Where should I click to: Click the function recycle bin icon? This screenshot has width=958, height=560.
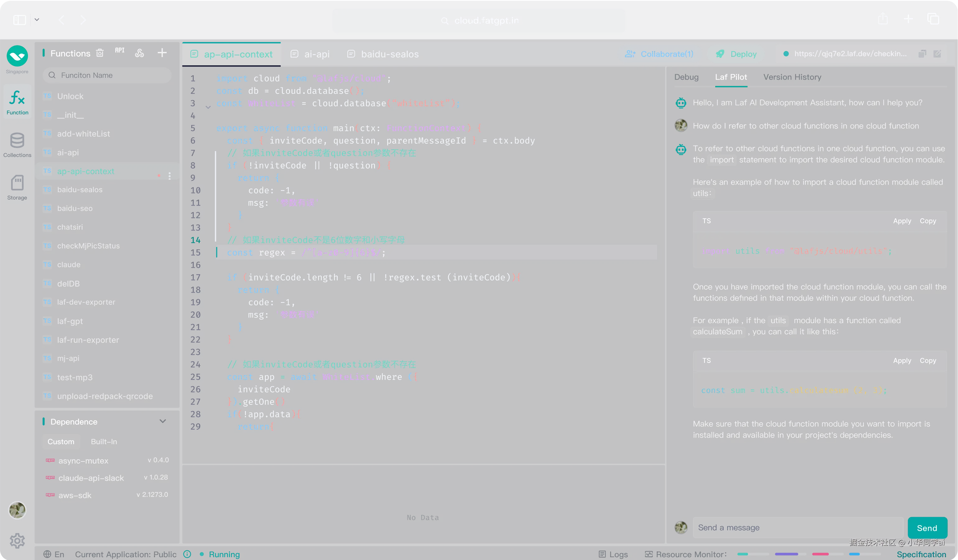pyautogui.click(x=100, y=53)
